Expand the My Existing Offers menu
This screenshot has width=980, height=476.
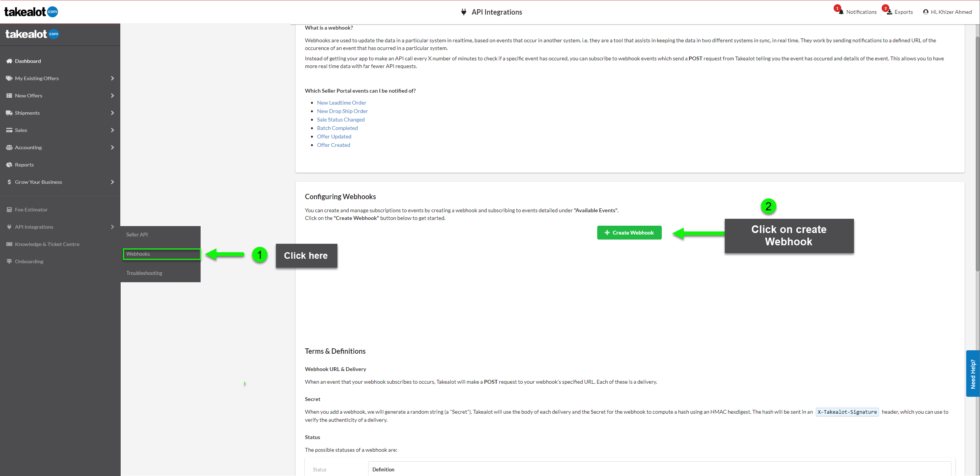37,78
